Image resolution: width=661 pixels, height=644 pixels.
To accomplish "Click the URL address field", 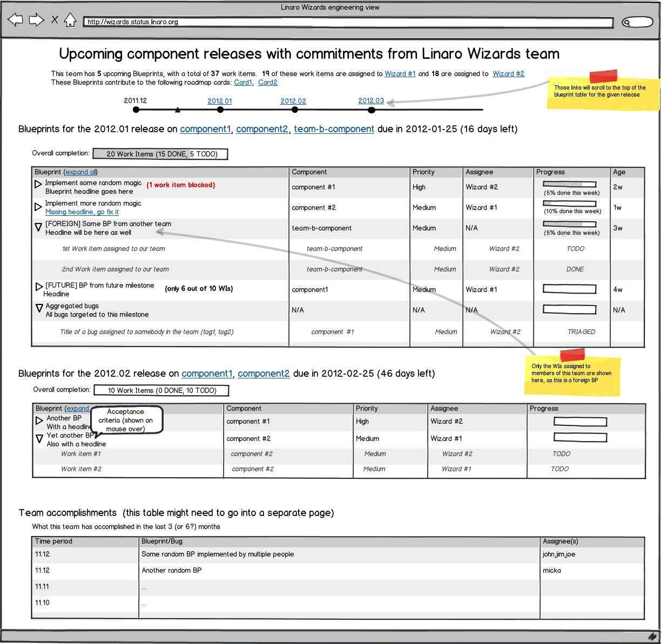I will 348,22.
